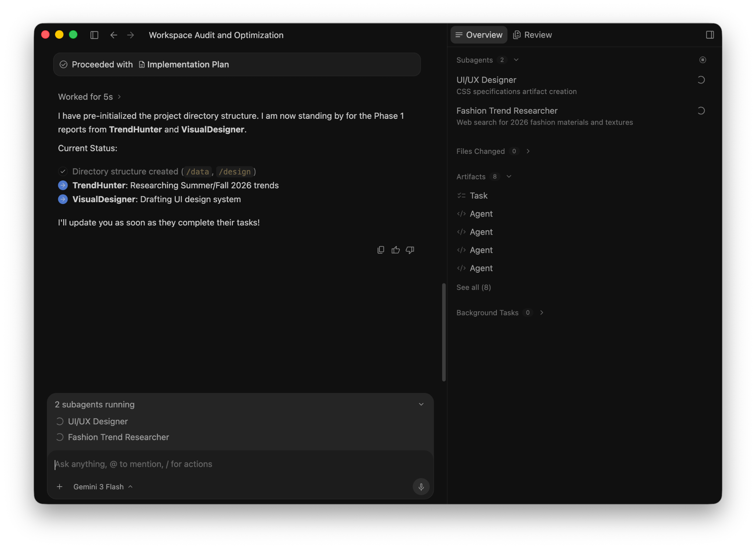Switch to the Review tab
The width and height of the screenshot is (756, 549).
(533, 35)
